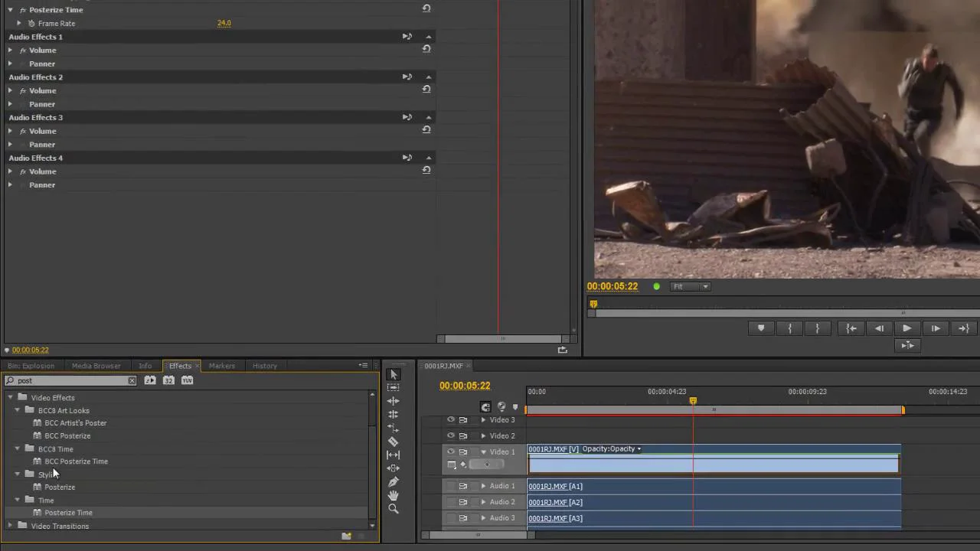Select the Ripple Edit tool
This screenshot has width=980, height=551.
tap(394, 401)
